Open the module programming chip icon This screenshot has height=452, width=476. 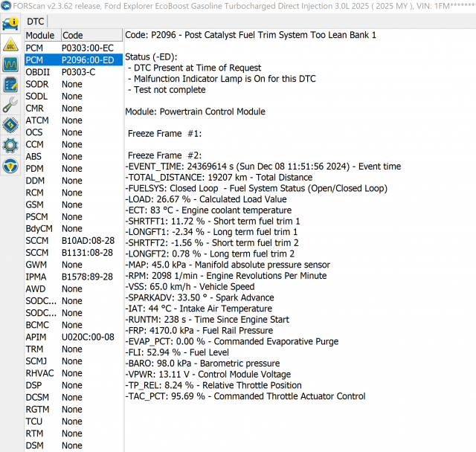(x=10, y=125)
